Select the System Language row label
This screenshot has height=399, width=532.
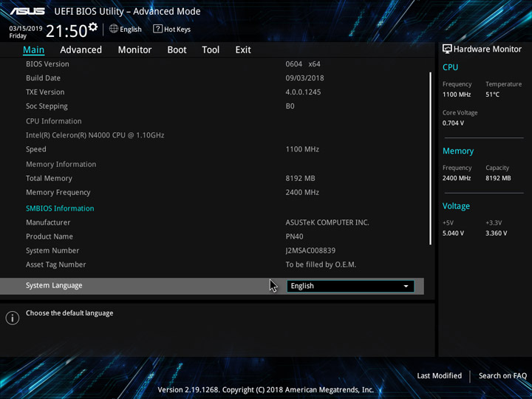pos(54,286)
